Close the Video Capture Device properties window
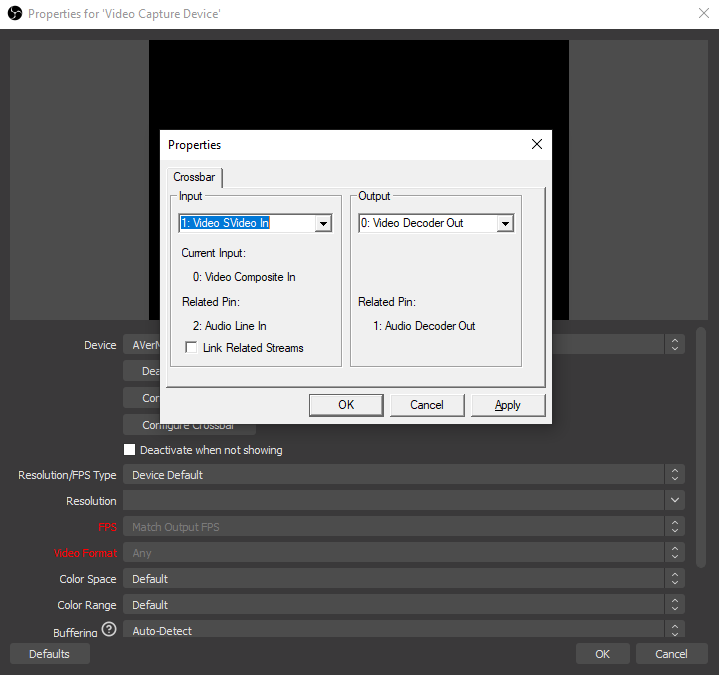The width and height of the screenshot is (719, 675). click(x=701, y=14)
